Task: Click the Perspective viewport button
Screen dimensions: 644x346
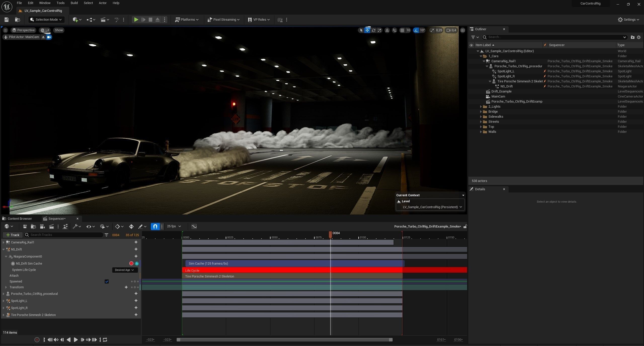Action: [23, 30]
